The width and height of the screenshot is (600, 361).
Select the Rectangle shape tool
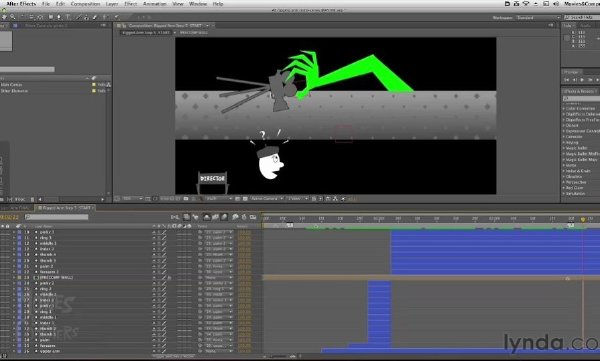[50, 17]
